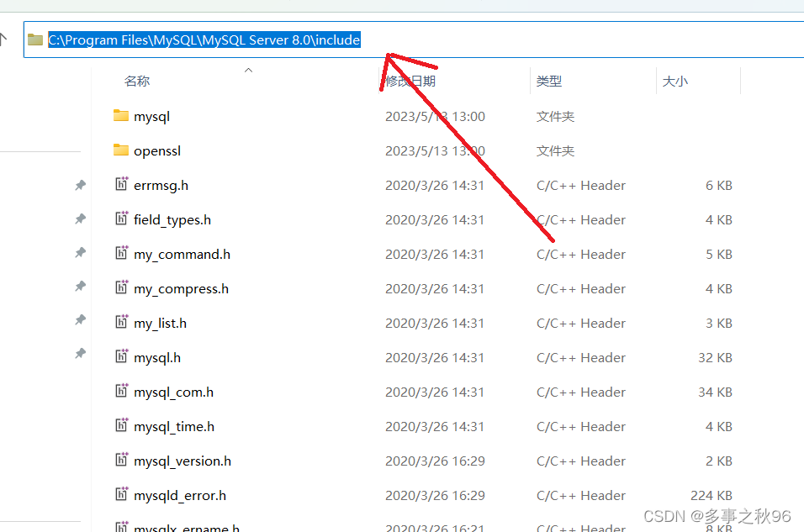Open the openssl folder
This screenshot has width=804, height=532.
coord(158,150)
